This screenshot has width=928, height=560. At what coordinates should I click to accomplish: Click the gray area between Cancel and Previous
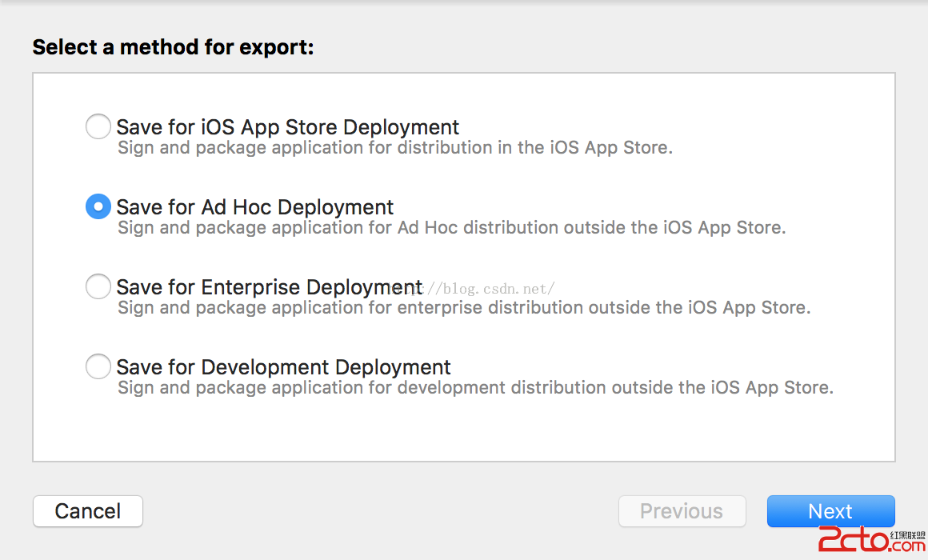380,511
